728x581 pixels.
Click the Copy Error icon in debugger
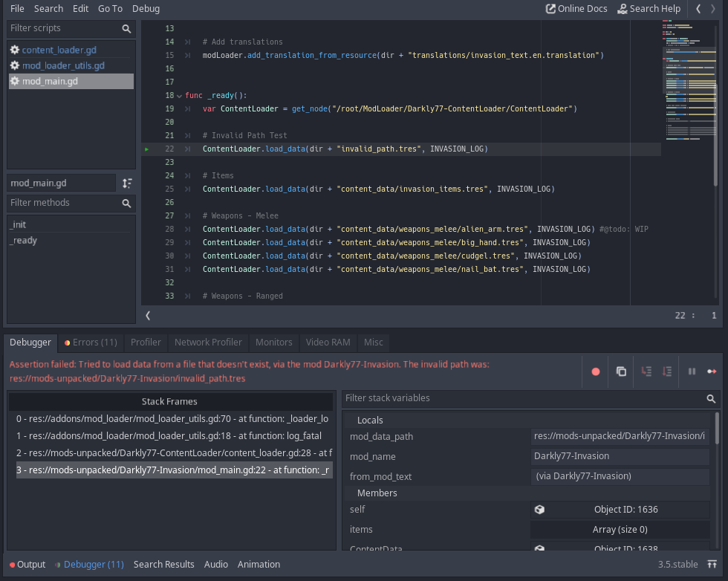pos(621,371)
